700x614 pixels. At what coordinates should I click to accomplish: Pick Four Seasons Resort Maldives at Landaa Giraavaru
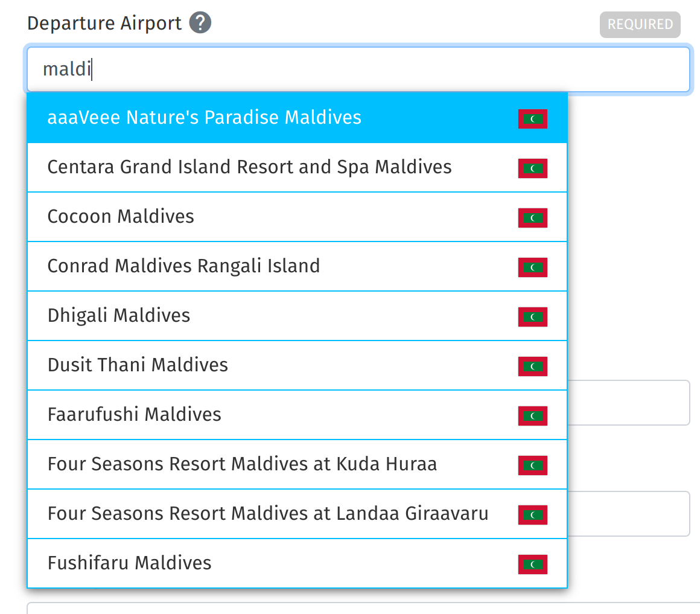[x=297, y=514]
